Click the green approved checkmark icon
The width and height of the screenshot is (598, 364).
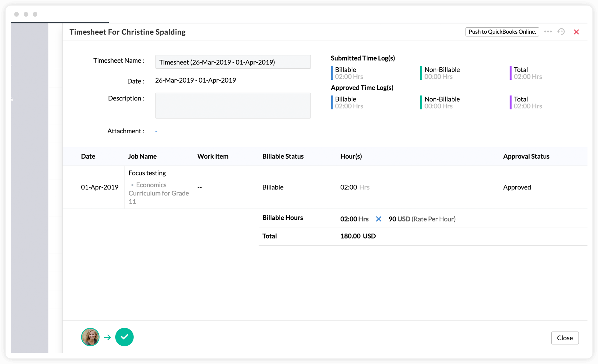point(124,337)
